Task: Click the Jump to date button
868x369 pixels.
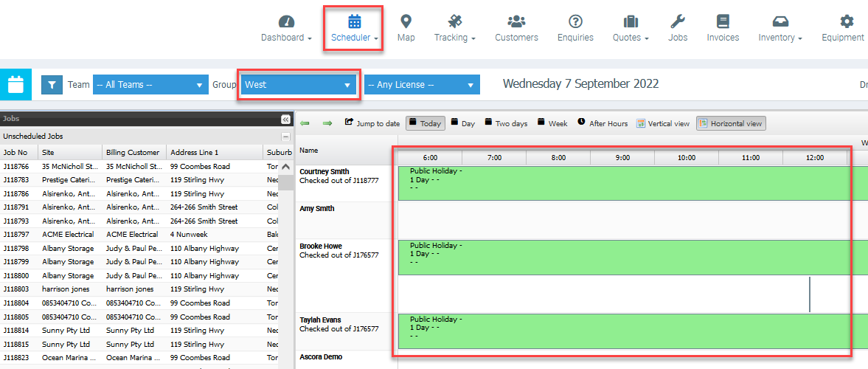Action: click(x=372, y=124)
